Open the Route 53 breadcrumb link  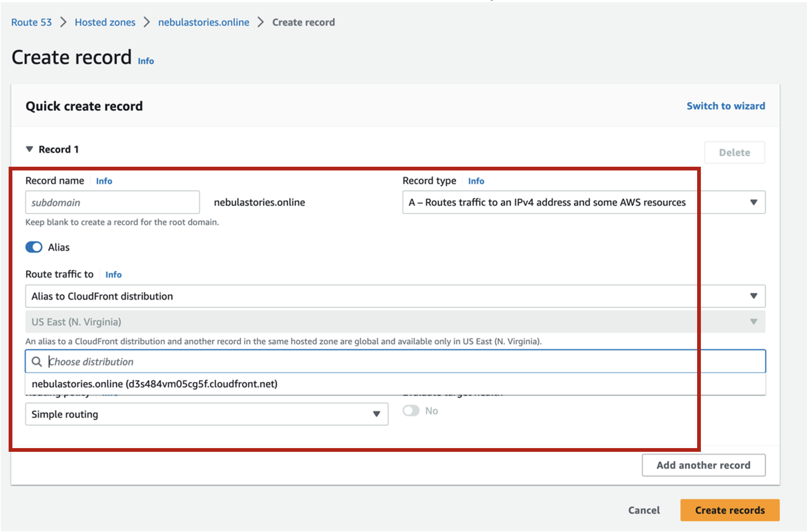[x=31, y=22]
